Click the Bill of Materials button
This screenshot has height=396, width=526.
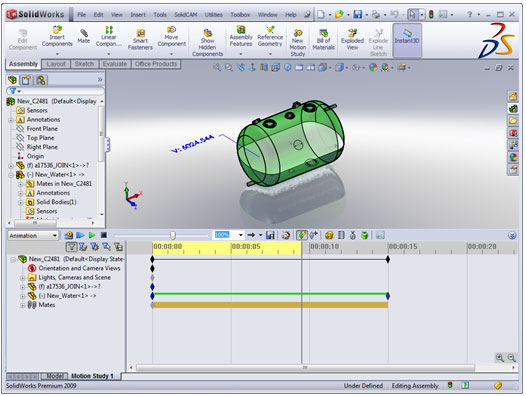[323, 40]
